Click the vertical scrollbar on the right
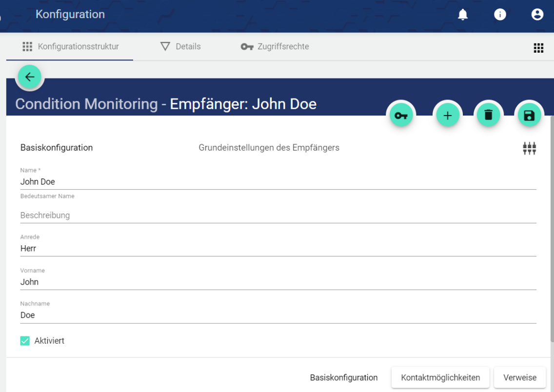 coord(552,229)
